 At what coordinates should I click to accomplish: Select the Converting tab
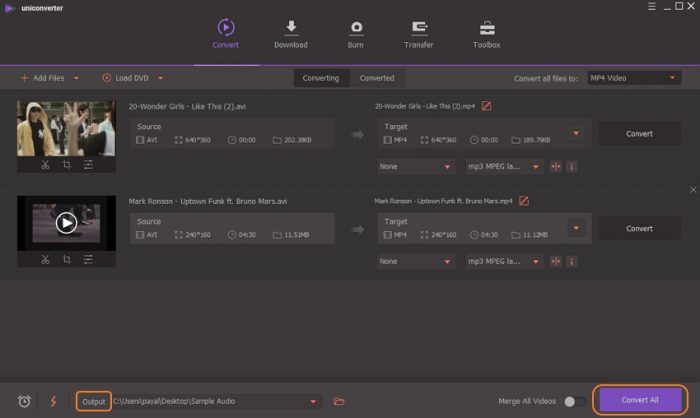321,78
